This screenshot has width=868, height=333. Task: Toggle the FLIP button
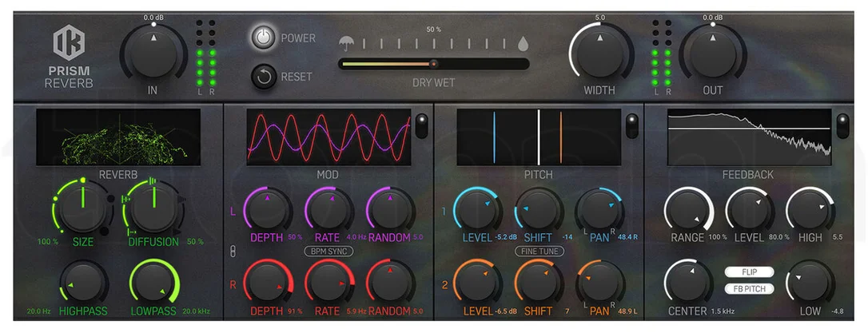[749, 272]
